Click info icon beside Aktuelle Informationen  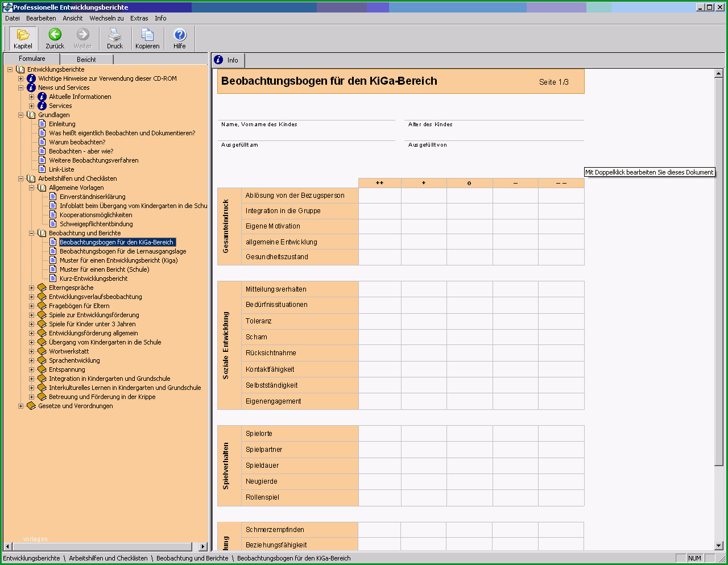click(x=42, y=97)
